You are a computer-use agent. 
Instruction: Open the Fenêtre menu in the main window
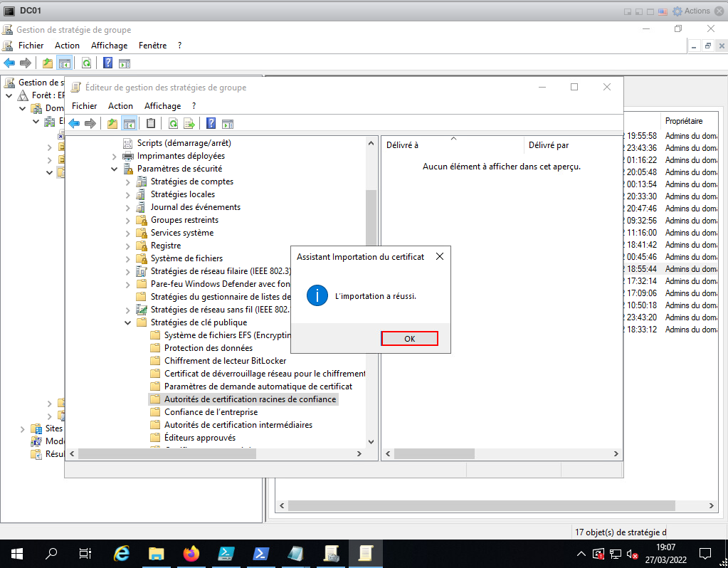(x=152, y=45)
